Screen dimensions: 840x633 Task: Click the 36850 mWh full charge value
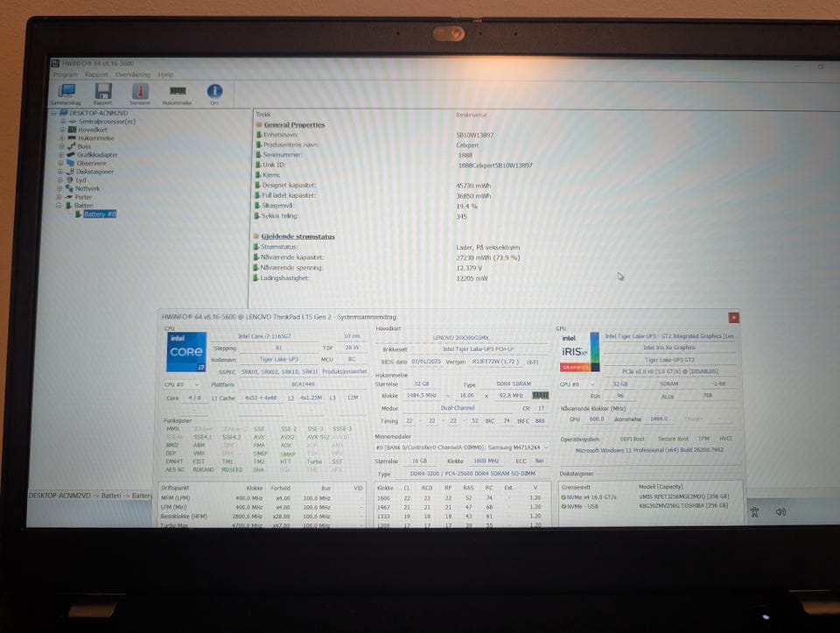tap(473, 196)
